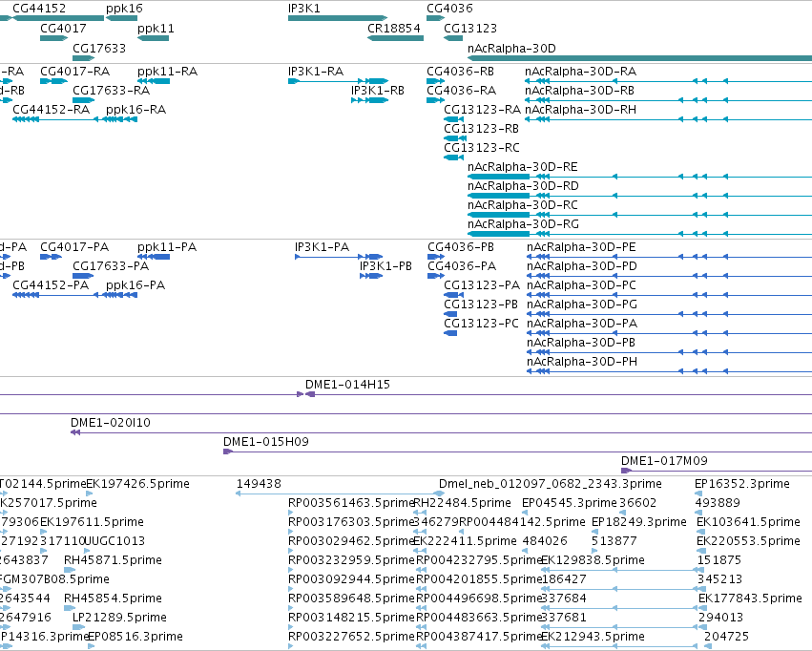Click the CR18854 gene label
This screenshot has width=812, height=651.
point(393,28)
